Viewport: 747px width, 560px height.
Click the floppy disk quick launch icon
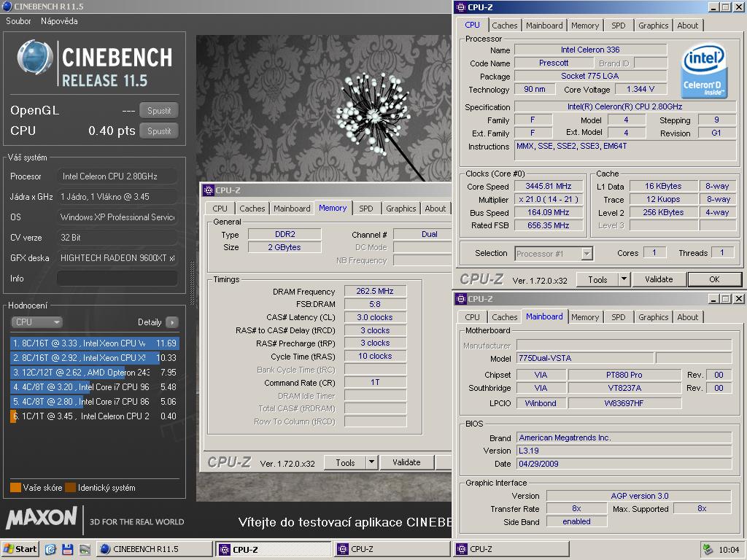[x=67, y=549]
